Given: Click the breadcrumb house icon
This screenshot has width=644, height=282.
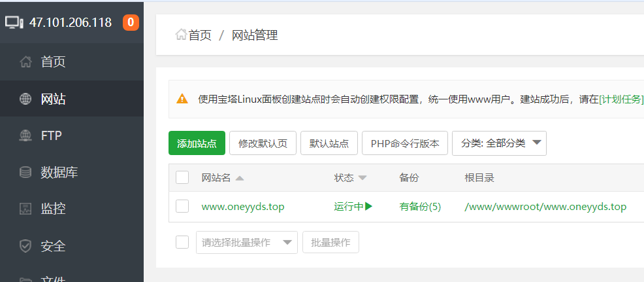Looking at the screenshot, I should point(181,35).
